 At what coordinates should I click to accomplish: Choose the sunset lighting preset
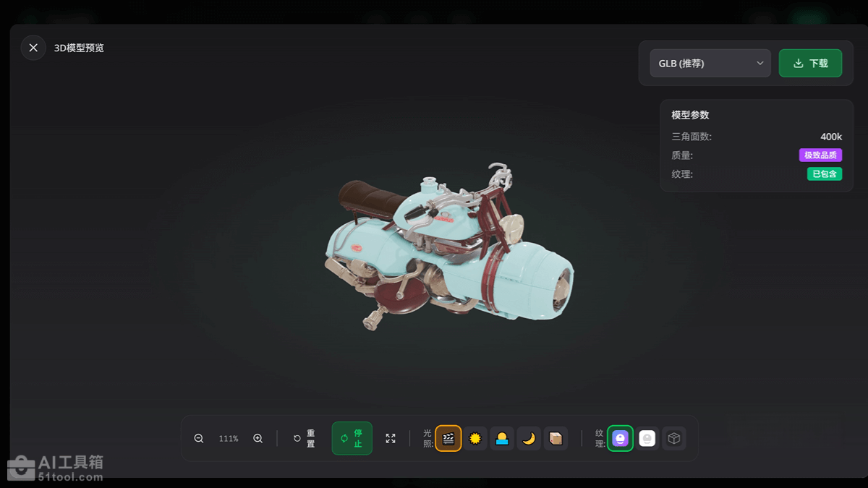pyautogui.click(x=502, y=439)
